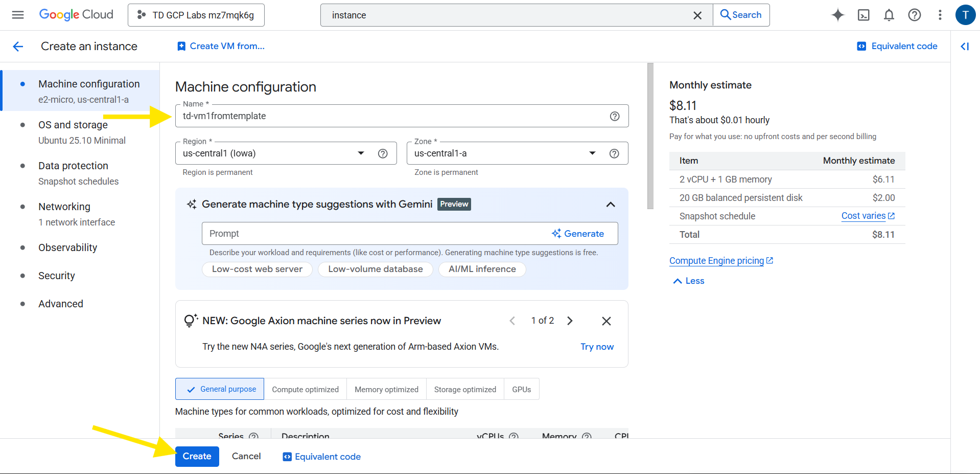Clear the search box text with X
980x474 pixels.
pos(697,15)
